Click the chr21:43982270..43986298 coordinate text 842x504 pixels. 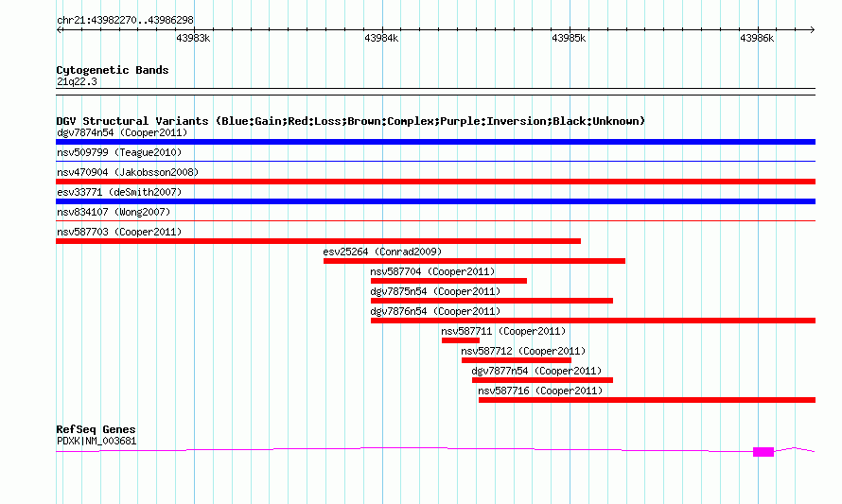(125, 21)
